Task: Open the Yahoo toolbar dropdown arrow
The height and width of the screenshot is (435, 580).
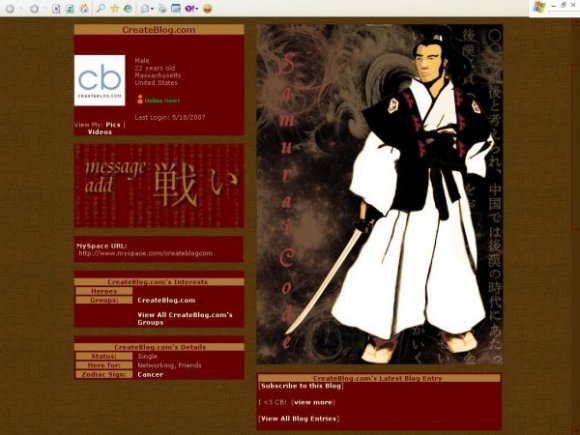Action: (197, 9)
